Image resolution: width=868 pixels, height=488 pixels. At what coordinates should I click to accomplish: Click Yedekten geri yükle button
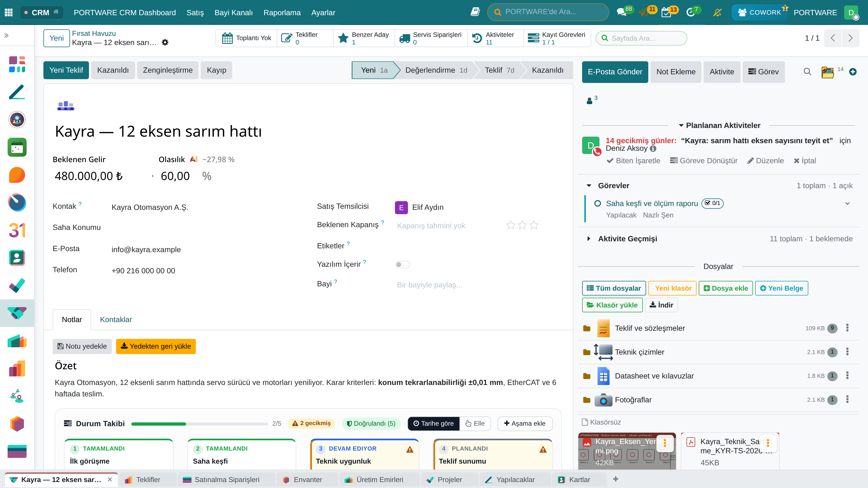point(156,346)
